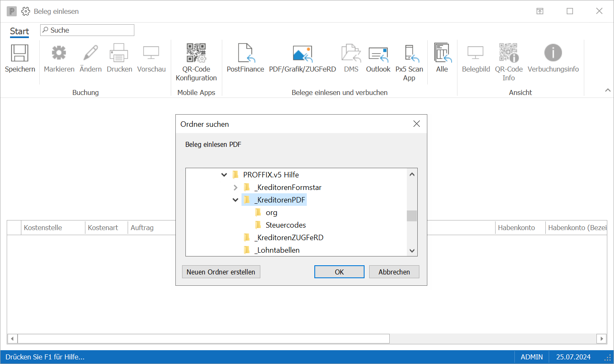Screen dimensions: 614x364
Task: Click the PDF/Grafik/ZUGFeRD import icon
Action: click(x=303, y=53)
